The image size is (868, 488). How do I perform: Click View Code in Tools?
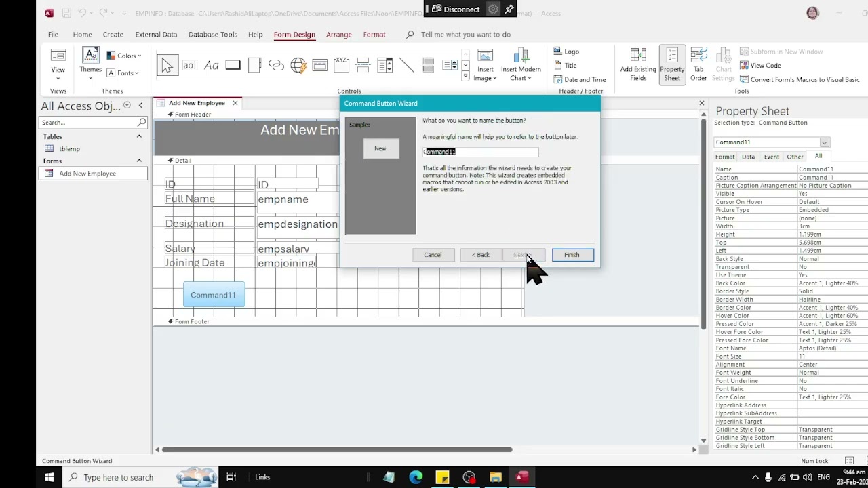[x=760, y=66]
